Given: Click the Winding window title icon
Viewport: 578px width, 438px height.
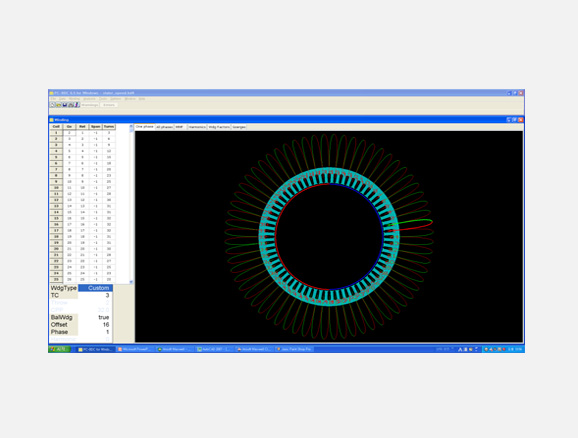Looking at the screenshot, I should (x=52, y=120).
